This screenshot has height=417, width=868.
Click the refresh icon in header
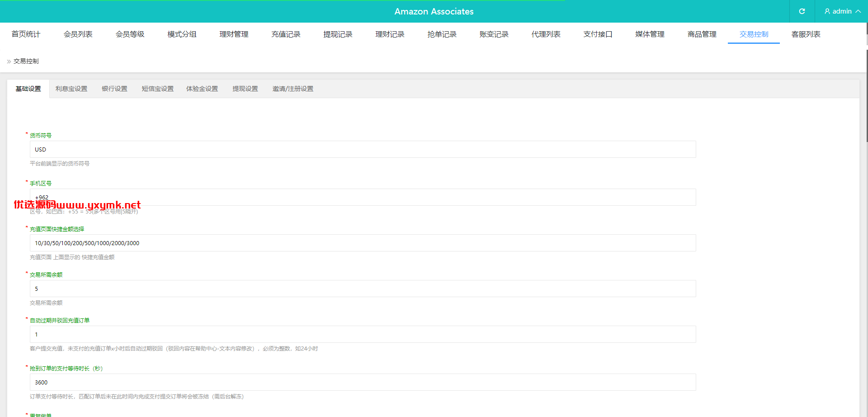[x=802, y=11]
